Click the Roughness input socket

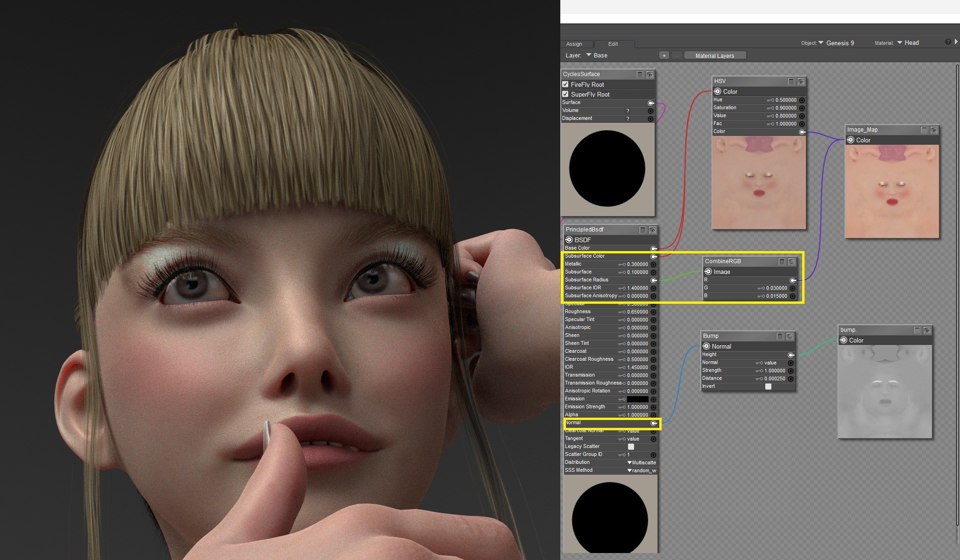tap(653, 312)
